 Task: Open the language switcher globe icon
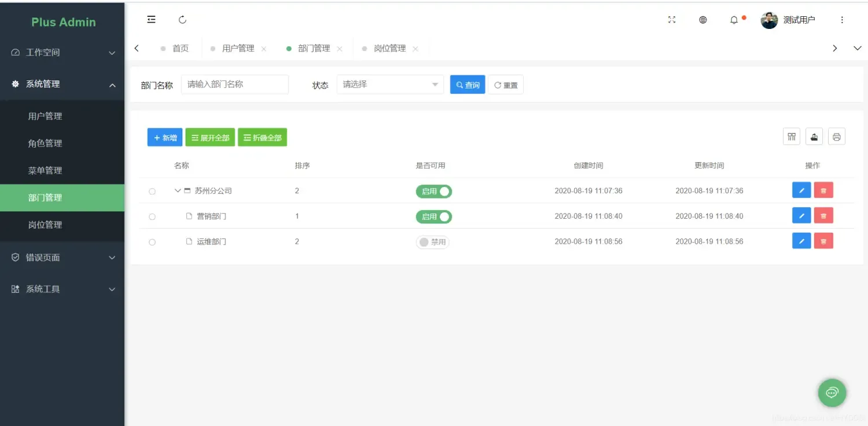pyautogui.click(x=703, y=20)
